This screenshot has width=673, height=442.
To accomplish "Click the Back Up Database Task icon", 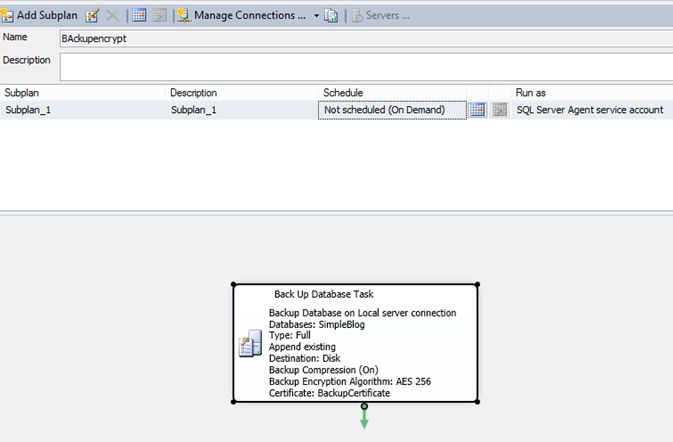I will coord(250,343).
